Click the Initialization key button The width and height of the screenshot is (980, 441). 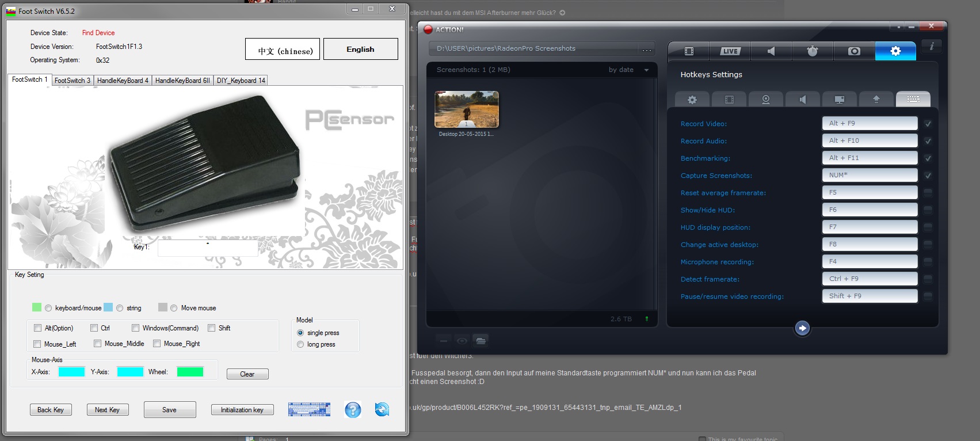(242, 410)
